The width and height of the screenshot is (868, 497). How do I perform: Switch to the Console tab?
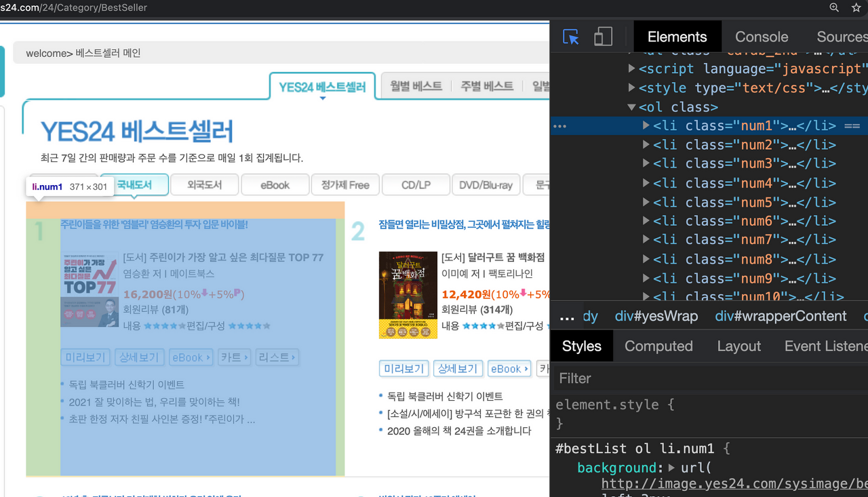pyautogui.click(x=762, y=37)
